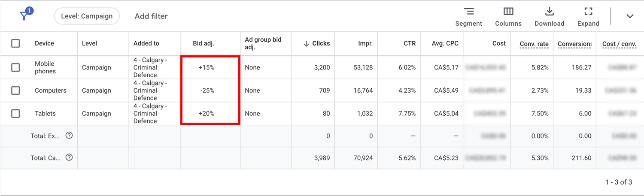Open the Level: Campaign filter chip
The image size is (644, 196).
[x=87, y=16]
